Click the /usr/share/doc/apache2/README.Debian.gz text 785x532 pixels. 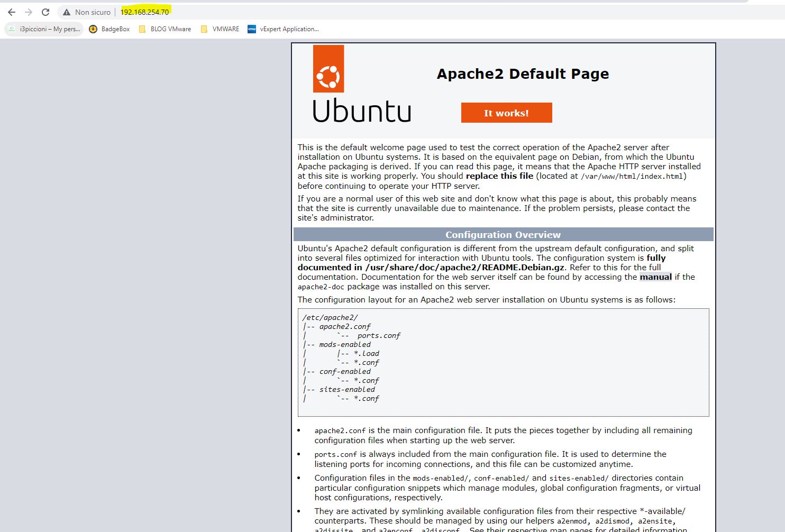tap(465, 267)
